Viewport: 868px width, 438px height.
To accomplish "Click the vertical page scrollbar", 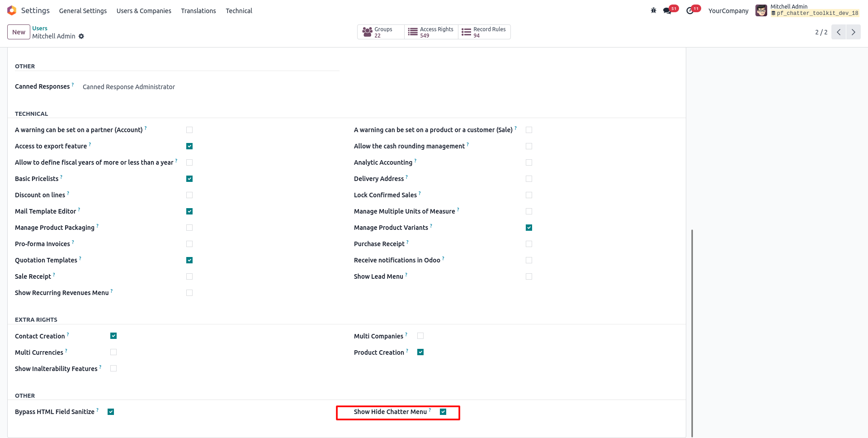I will click(x=692, y=333).
